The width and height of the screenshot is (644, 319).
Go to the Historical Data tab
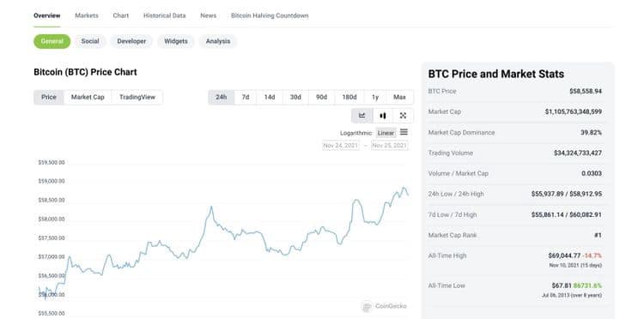(164, 15)
